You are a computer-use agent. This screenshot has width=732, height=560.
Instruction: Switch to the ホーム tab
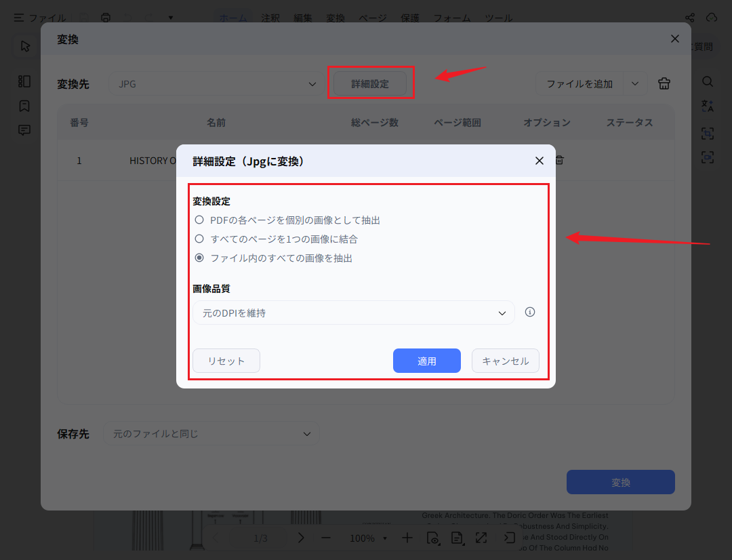coord(233,18)
